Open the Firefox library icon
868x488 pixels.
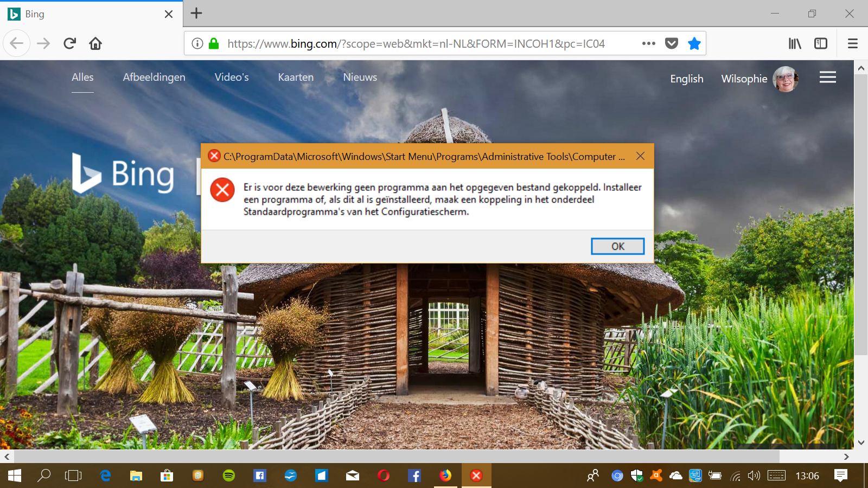click(795, 43)
